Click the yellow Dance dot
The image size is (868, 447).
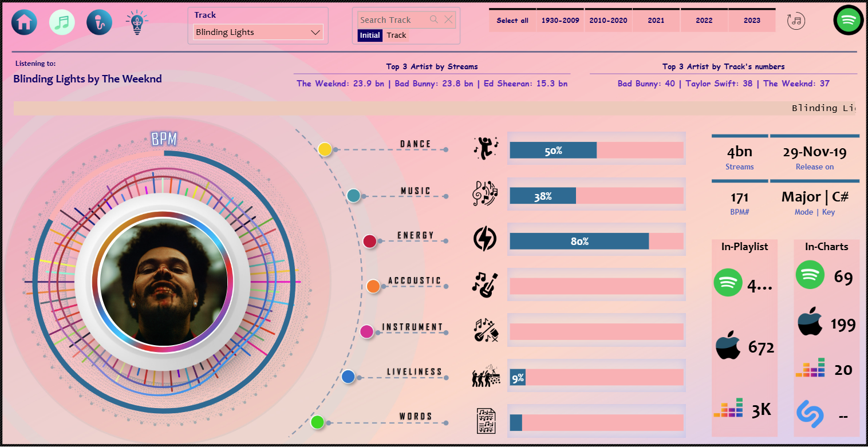[325, 149]
